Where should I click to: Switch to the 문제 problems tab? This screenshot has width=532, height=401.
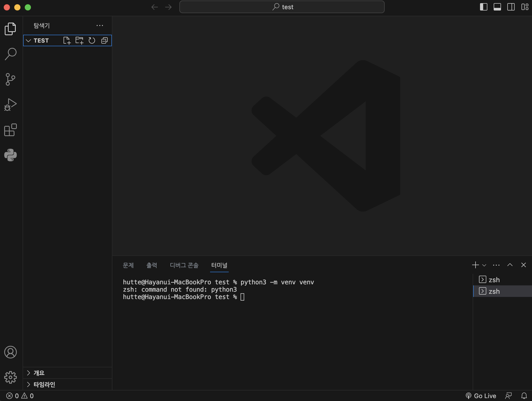point(128,265)
